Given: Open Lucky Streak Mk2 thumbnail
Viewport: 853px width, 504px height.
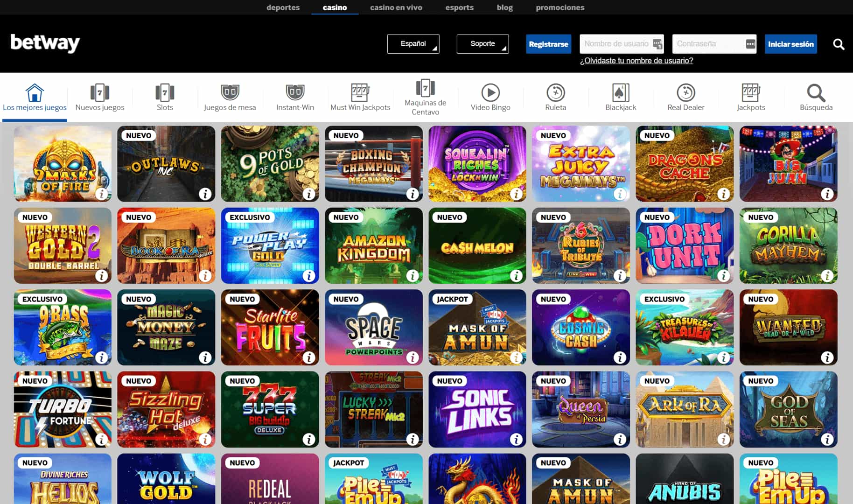Looking at the screenshot, I should (x=373, y=409).
